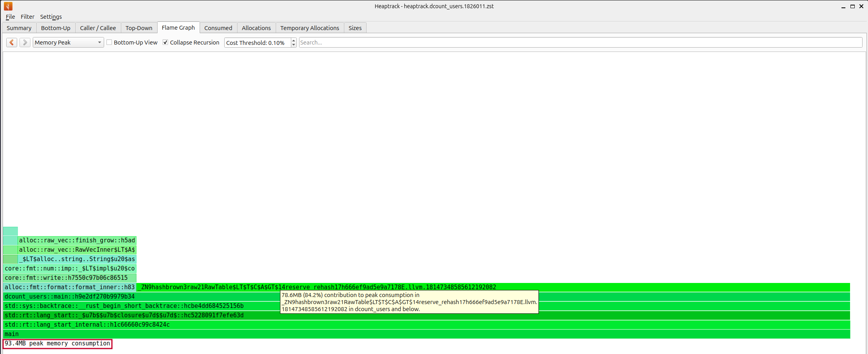Click the Cost Threshold decrement arrow
This screenshot has height=354, width=868.
click(293, 44)
